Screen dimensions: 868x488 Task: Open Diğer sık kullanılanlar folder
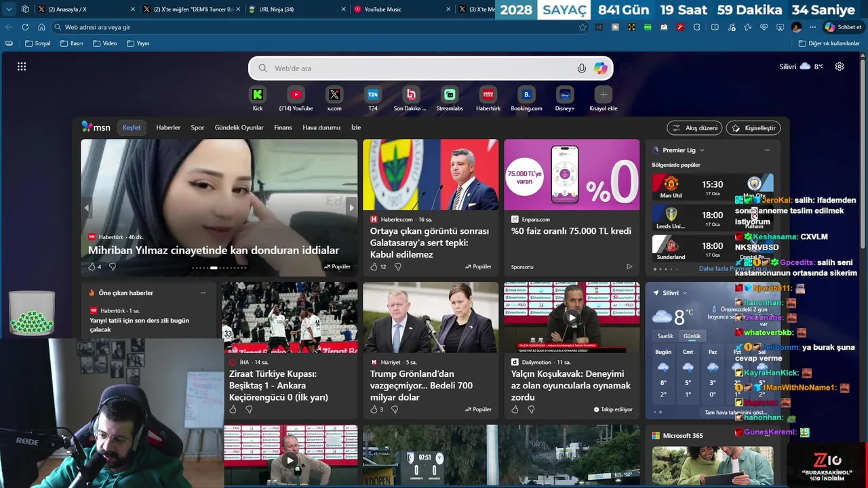pyautogui.click(x=829, y=43)
